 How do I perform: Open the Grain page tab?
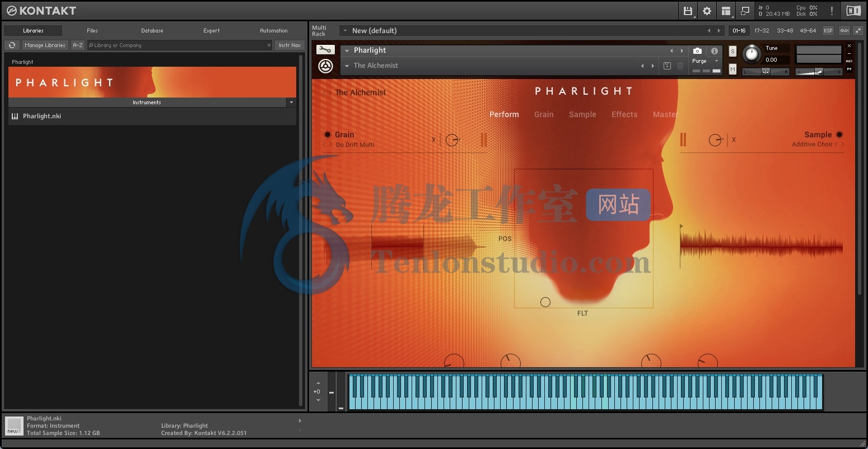(x=544, y=114)
